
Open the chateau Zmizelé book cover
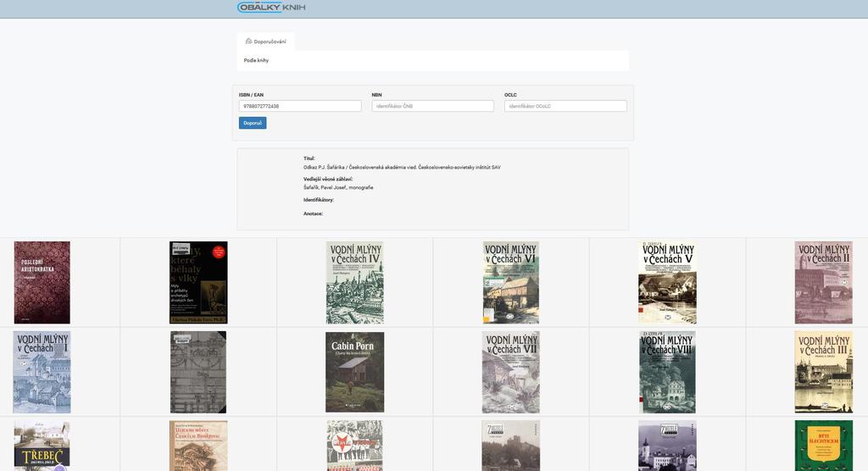pyautogui.click(x=668, y=446)
